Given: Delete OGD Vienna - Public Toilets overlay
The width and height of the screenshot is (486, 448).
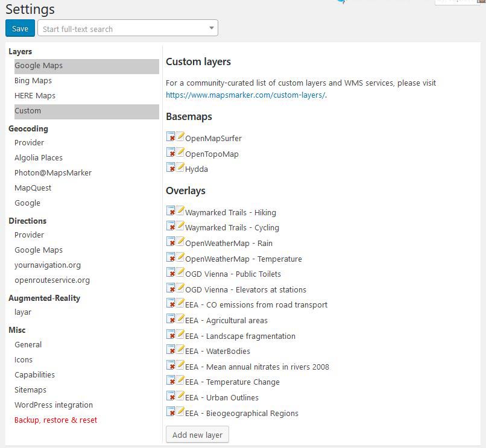Looking at the screenshot, I should 171,272.
